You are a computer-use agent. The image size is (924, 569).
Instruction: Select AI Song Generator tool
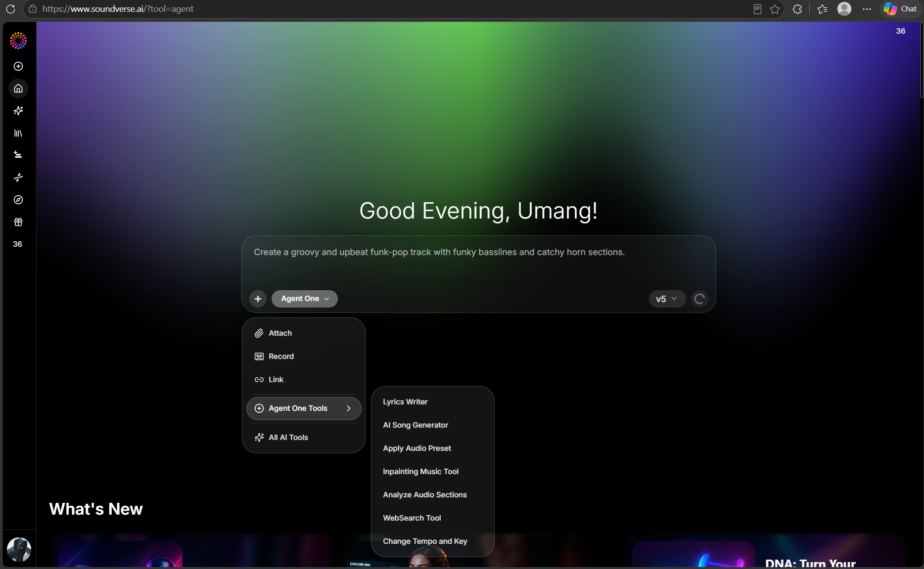point(432,425)
